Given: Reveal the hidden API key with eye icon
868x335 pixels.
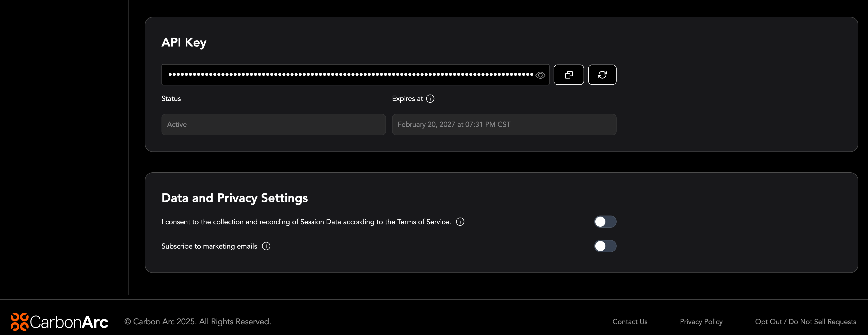Looking at the screenshot, I should (x=540, y=75).
